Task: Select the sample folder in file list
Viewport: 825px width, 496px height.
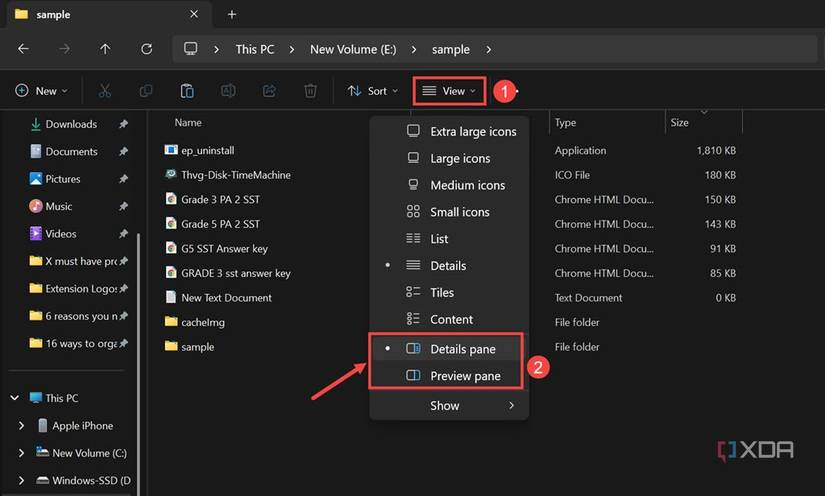Action: click(197, 347)
